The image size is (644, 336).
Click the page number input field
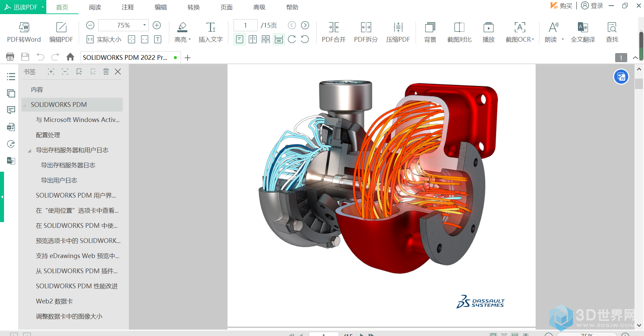[x=245, y=25]
